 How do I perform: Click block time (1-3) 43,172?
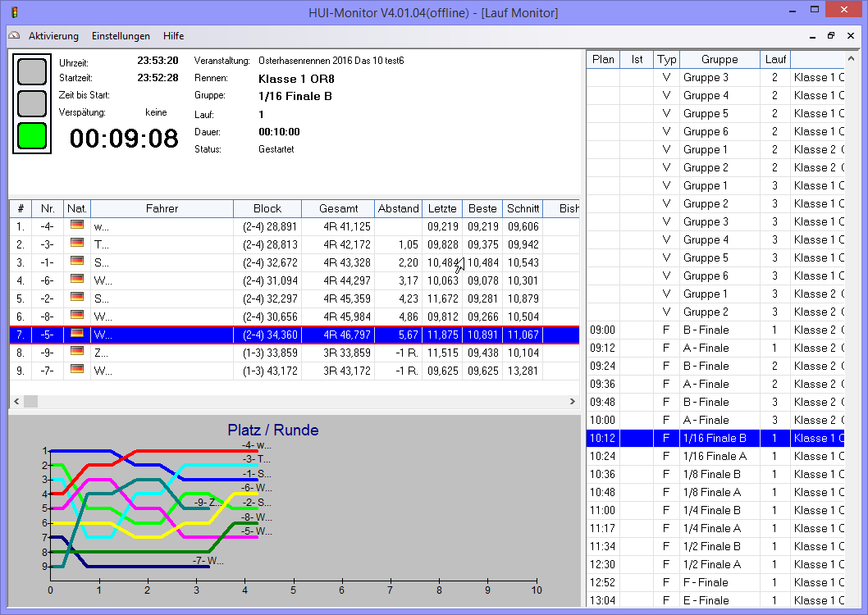coord(270,371)
